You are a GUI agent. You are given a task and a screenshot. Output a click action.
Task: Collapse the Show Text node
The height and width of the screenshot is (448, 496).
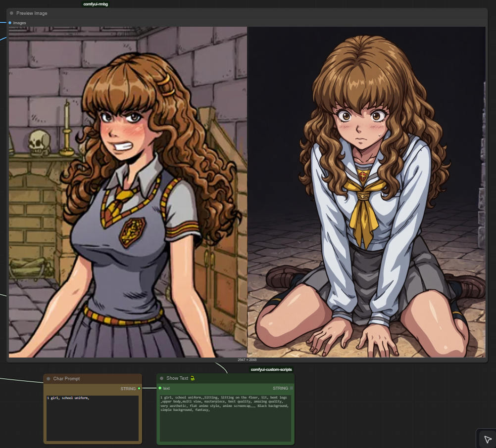click(x=161, y=378)
